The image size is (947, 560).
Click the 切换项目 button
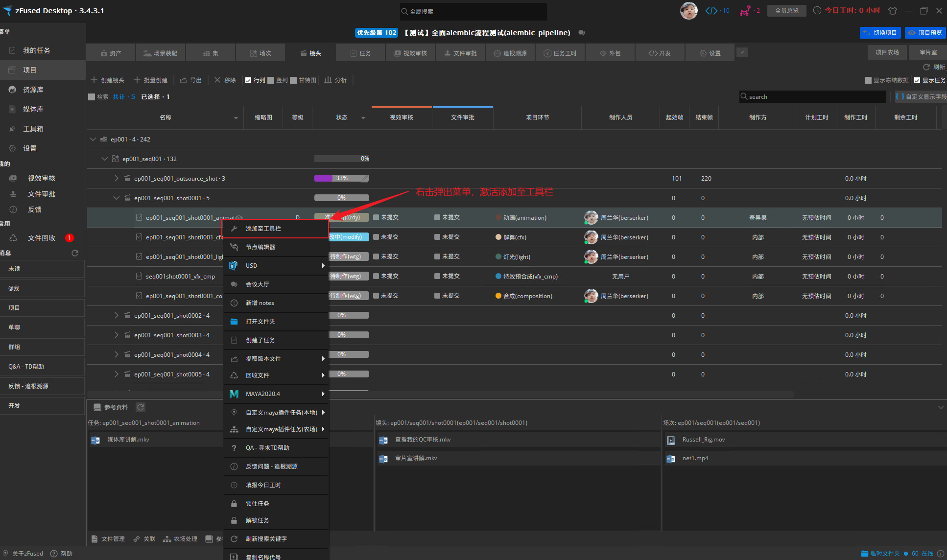coord(880,33)
